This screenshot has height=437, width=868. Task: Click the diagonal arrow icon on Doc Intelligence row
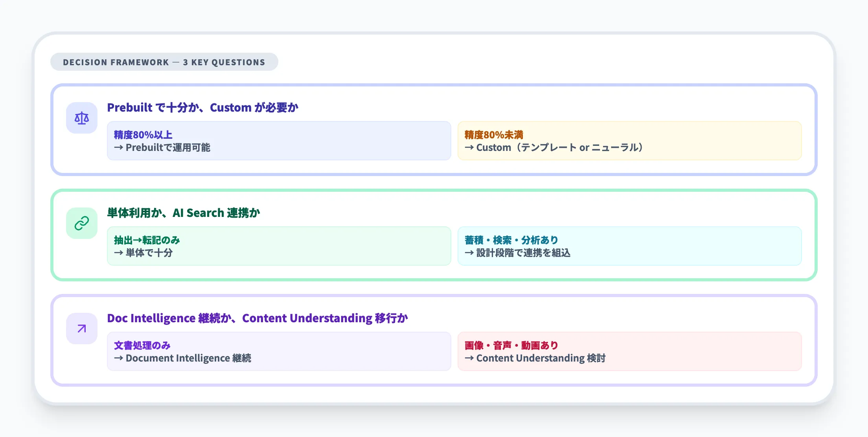[81, 328]
